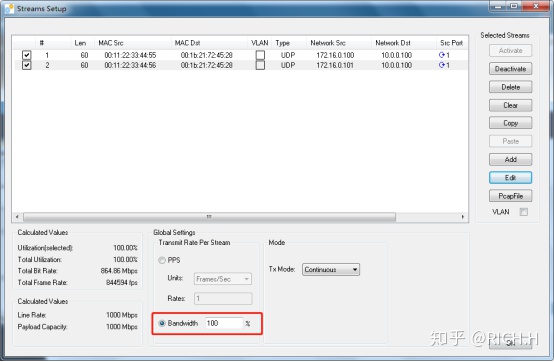Uncheck the enable checkbox for stream 2
554x362 pixels.
[x=26, y=65]
